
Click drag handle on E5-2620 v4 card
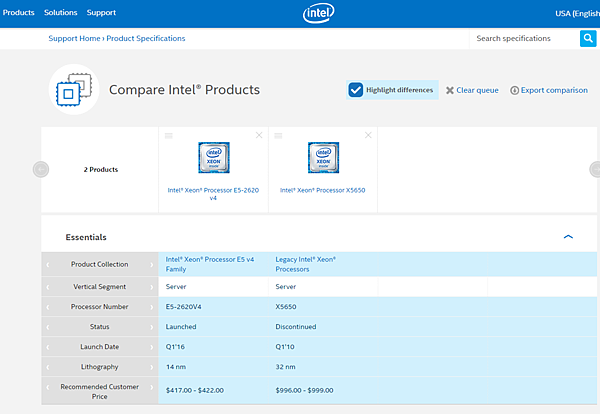pos(169,135)
